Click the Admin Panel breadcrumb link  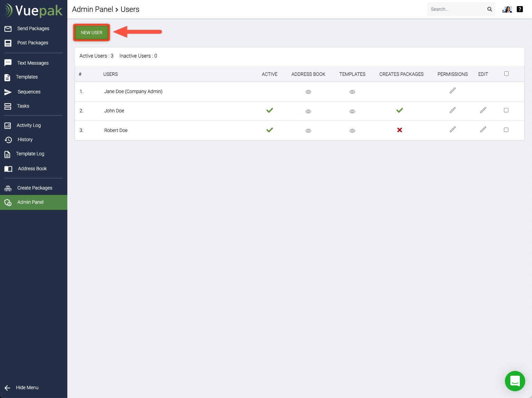[92, 9]
